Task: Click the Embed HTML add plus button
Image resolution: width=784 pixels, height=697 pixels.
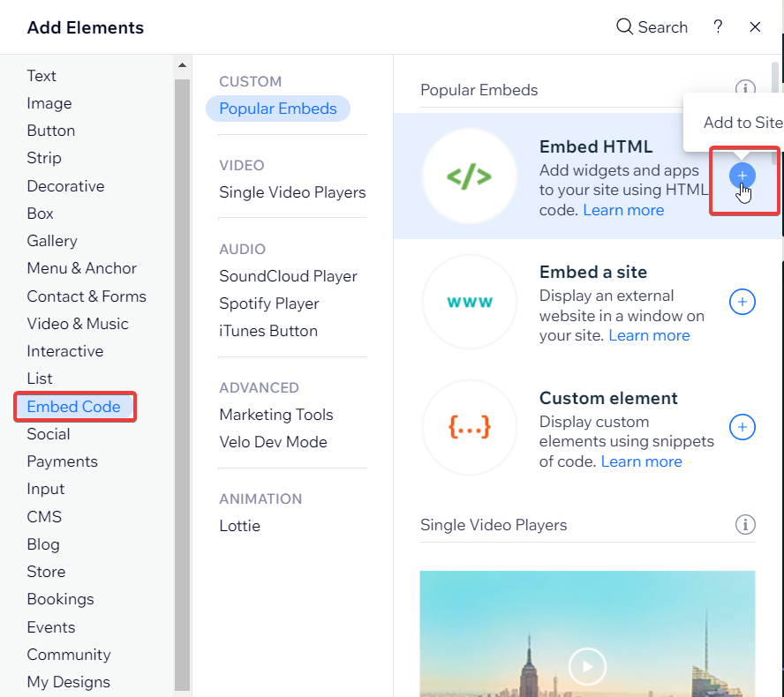Action: pyautogui.click(x=743, y=176)
